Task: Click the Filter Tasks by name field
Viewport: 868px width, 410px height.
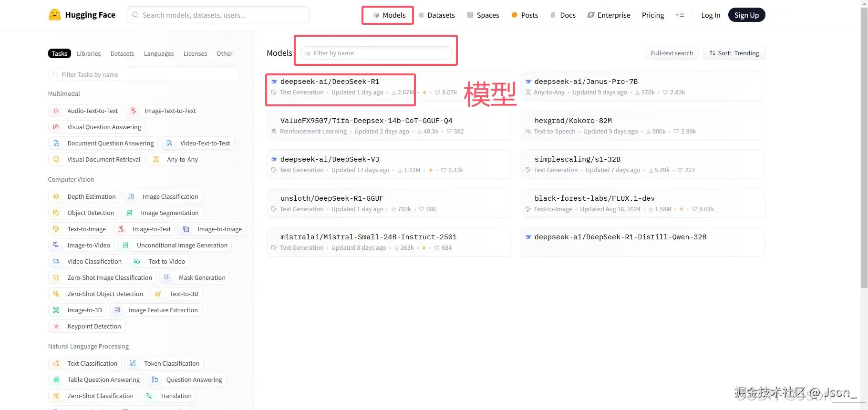Action: [x=144, y=74]
